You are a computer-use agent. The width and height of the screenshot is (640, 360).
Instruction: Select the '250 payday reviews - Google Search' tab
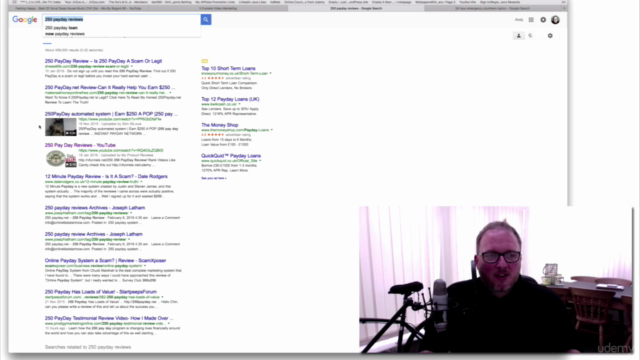pyautogui.click(x=356, y=8)
